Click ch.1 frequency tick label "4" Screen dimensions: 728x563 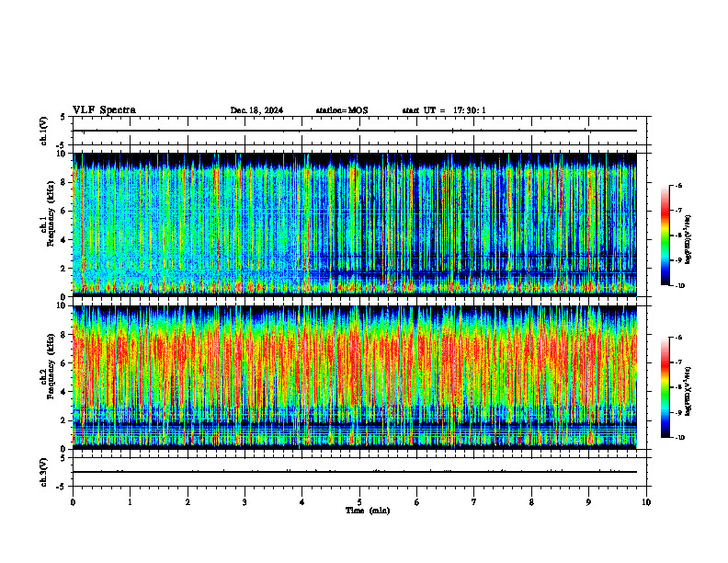coord(64,240)
